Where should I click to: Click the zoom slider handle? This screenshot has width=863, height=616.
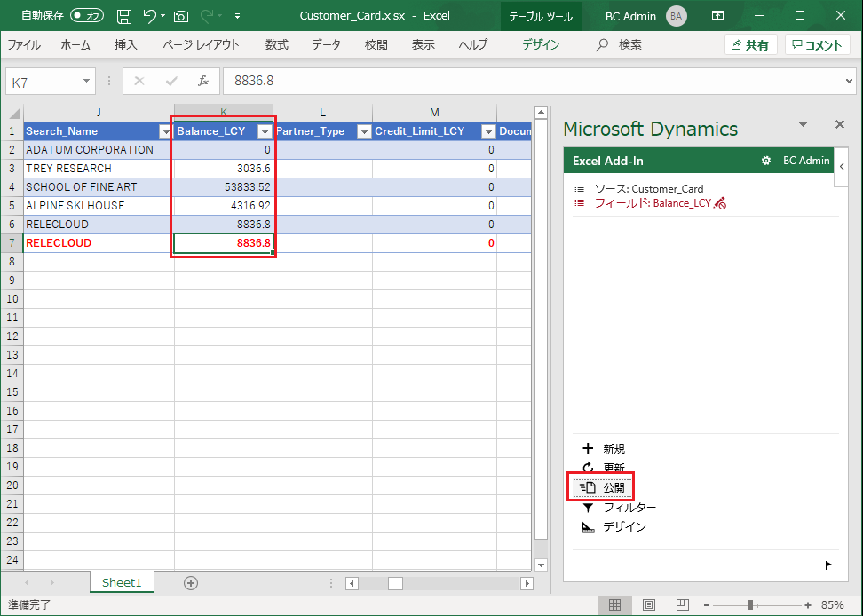[751, 605]
